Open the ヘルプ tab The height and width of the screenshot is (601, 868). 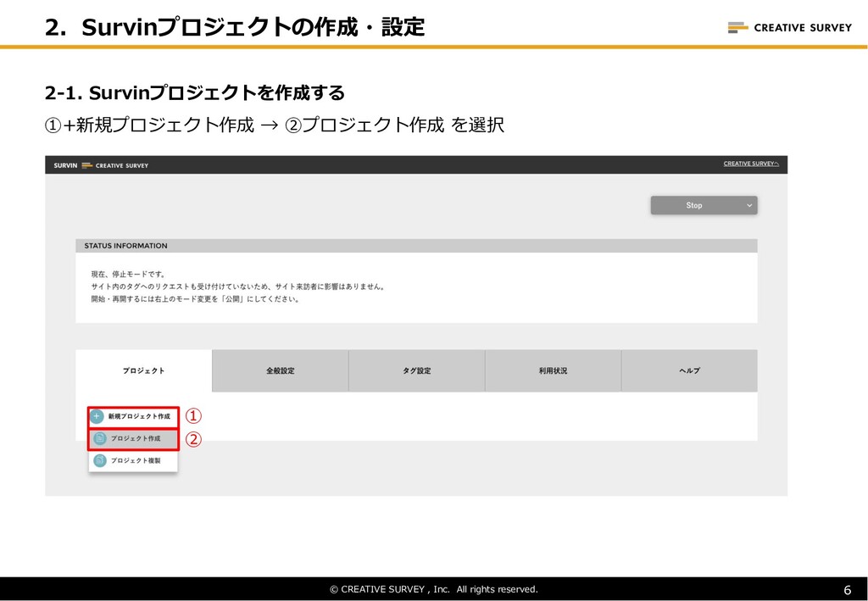(689, 370)
